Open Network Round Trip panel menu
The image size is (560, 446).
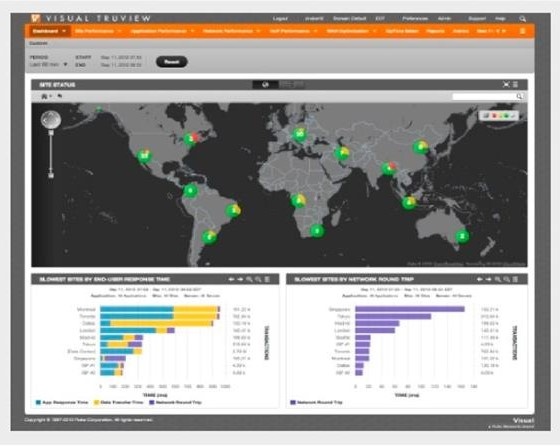click(515, 279)
